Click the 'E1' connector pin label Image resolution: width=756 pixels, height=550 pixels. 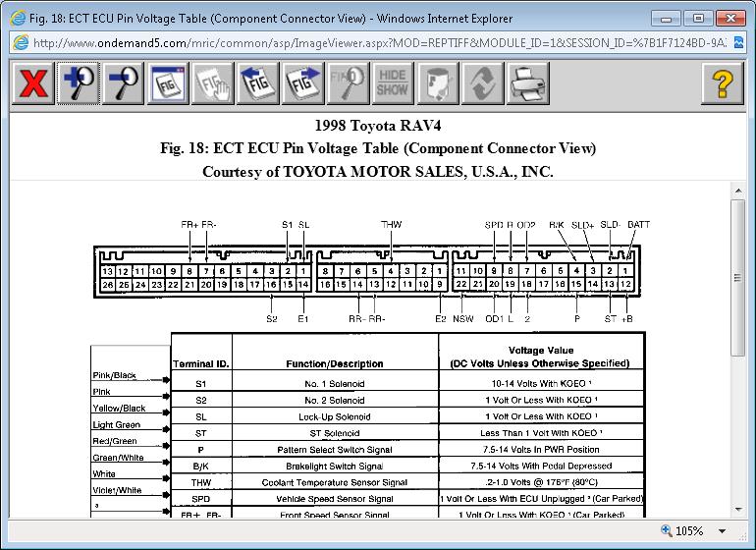click(x=302, y=319)
